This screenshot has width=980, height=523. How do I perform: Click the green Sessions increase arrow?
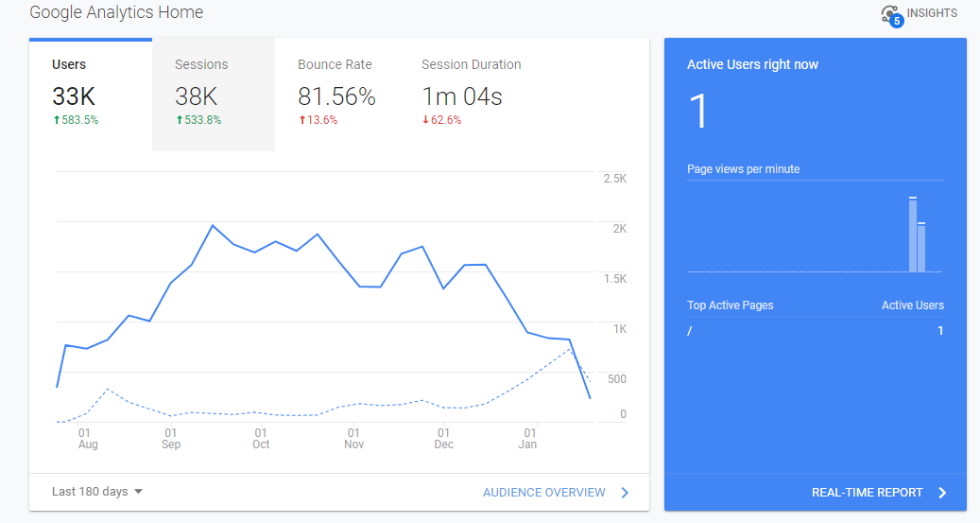coord(180,119)
